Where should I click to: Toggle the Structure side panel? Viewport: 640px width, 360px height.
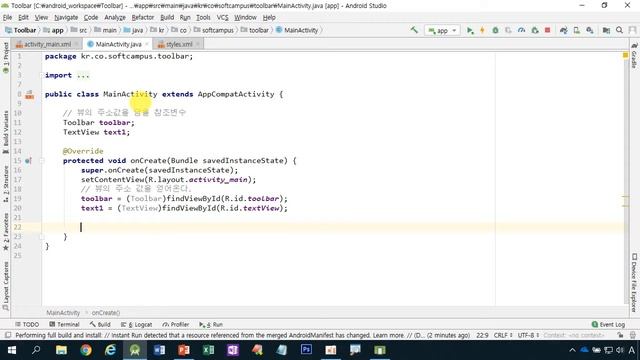(x=6, y=184)
